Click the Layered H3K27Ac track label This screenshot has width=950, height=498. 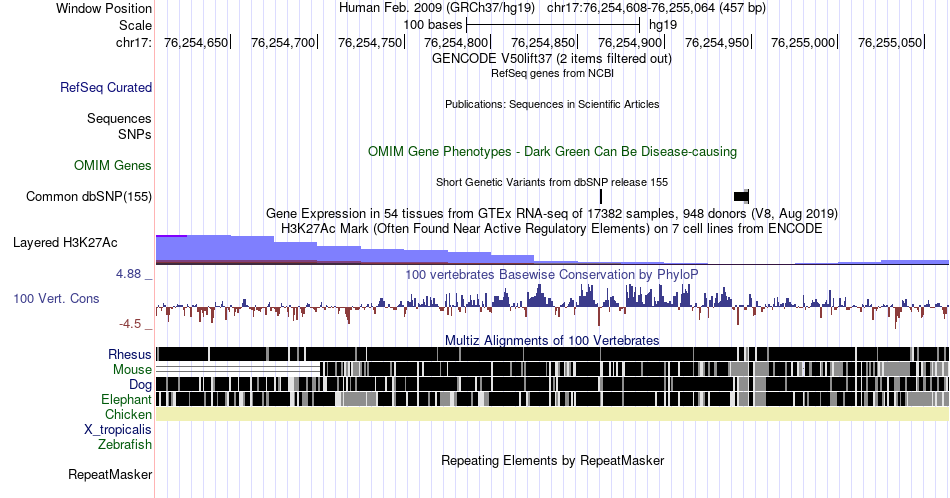pos(65,242)
